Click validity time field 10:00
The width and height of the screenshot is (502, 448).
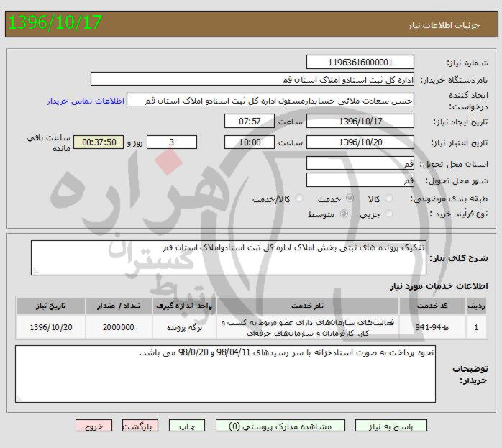(x=250, y=142)
